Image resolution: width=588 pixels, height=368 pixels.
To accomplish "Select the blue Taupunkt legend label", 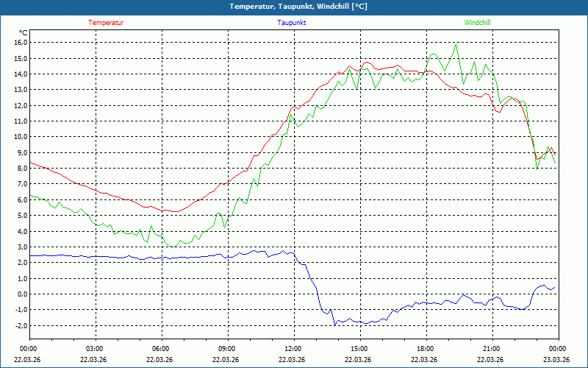I will (291, 23).
